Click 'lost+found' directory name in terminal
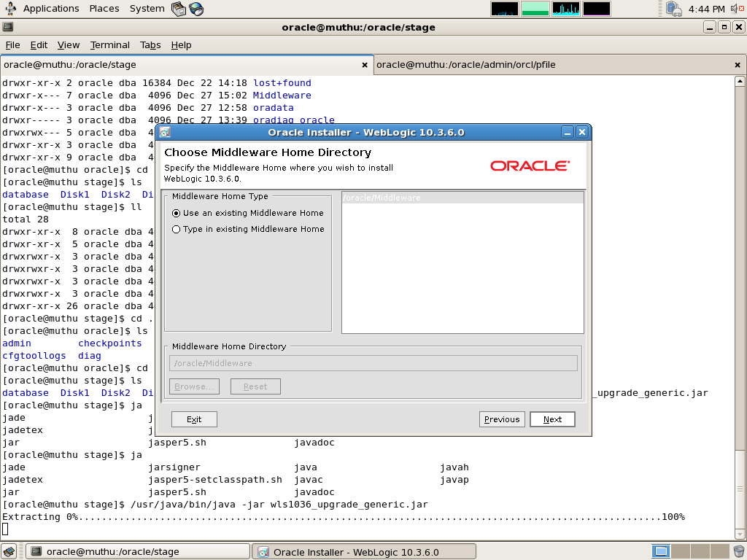 click(282, 83)
